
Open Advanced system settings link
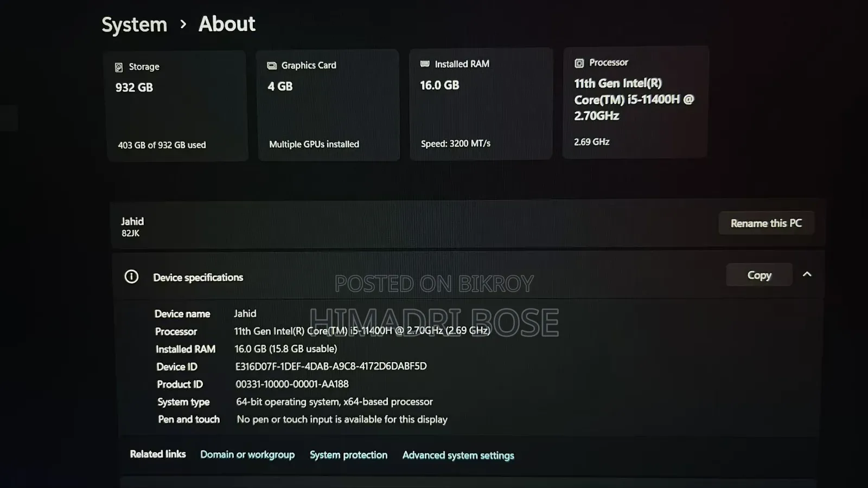click(x=458, y=455)
